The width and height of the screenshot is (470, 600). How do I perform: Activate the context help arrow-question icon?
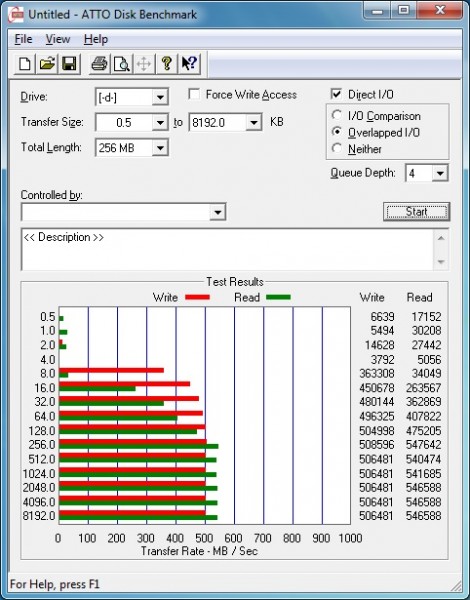[x=189, y=64]
